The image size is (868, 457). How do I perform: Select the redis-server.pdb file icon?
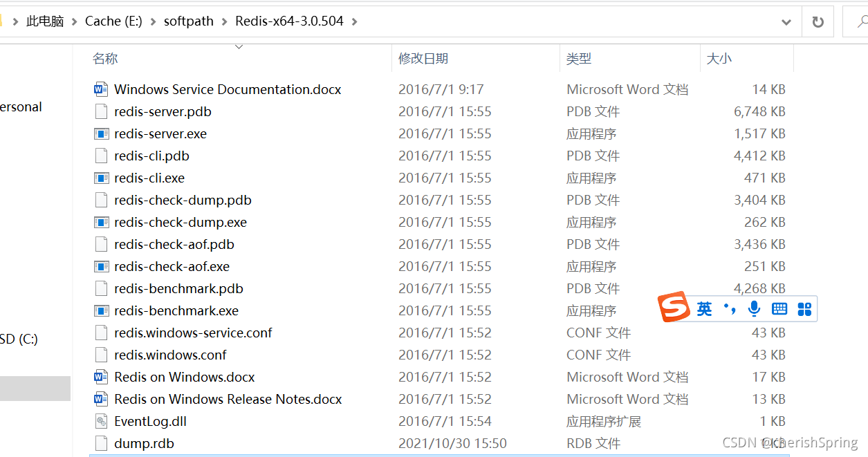pyautogui.click(x=102, y=111)
